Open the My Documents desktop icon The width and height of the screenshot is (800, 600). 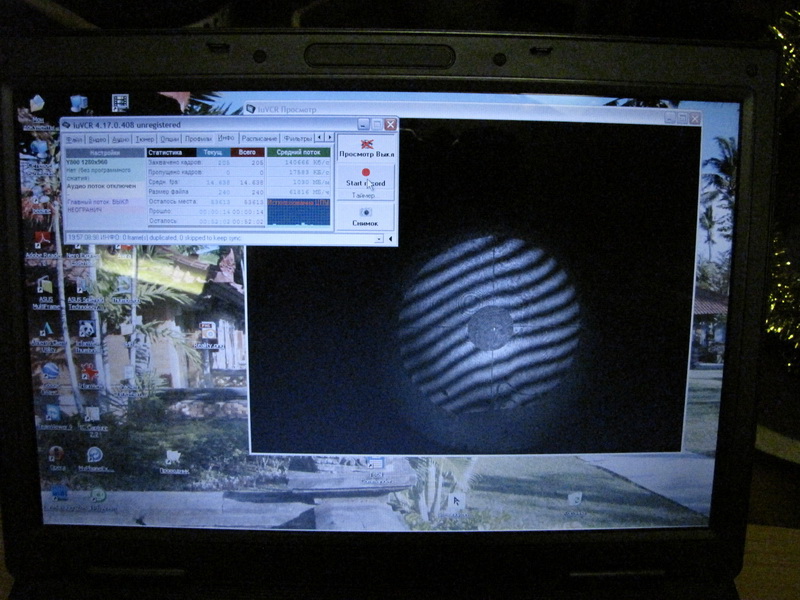[37, 112]
